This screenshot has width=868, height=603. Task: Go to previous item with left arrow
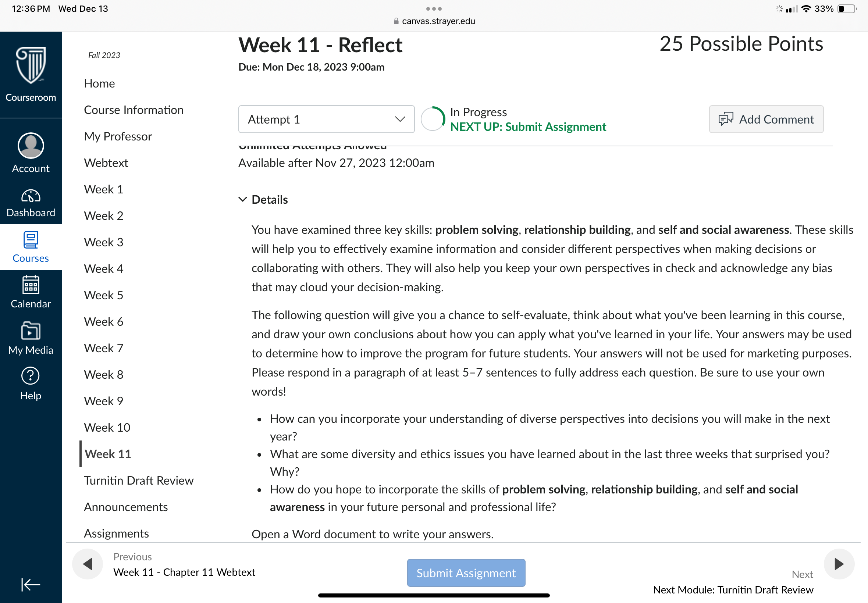pos(88,564)
